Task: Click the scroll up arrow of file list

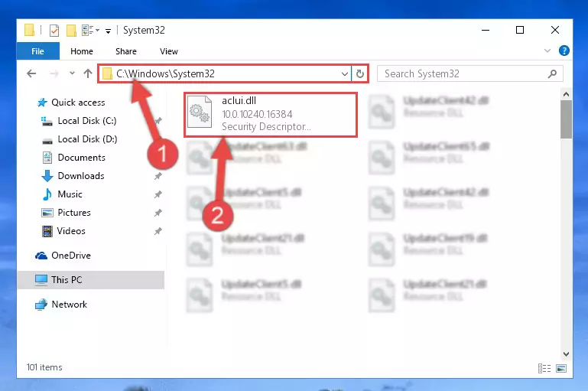Action: 567,94
